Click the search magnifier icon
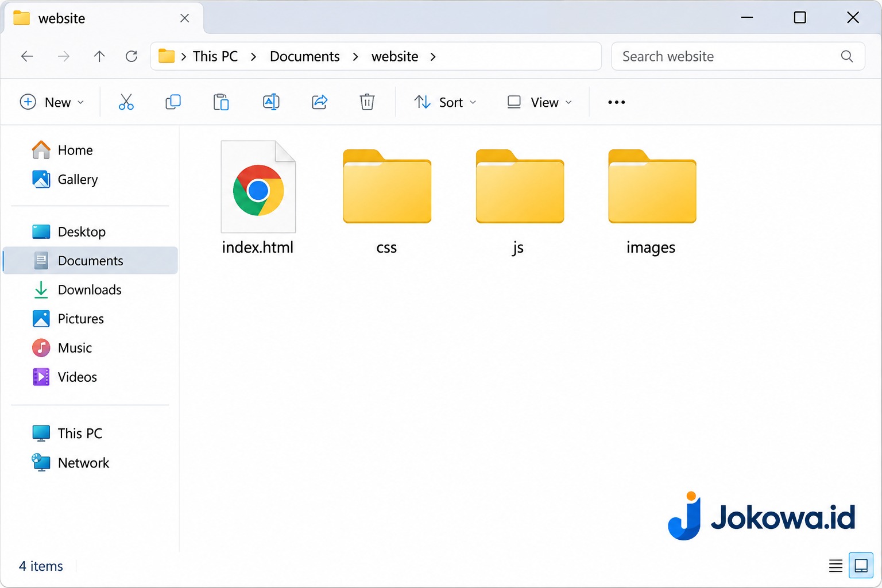Screen dimensions: 882x588 point(846,56)
